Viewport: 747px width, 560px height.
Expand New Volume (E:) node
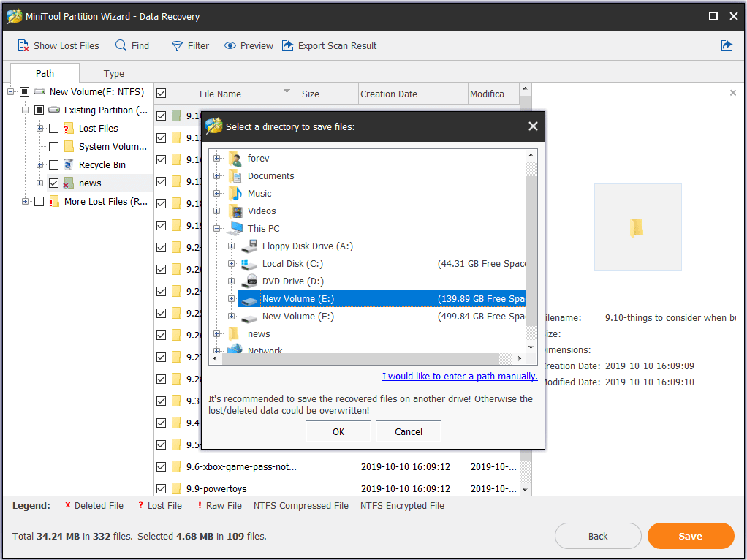[x=232, y=299]
